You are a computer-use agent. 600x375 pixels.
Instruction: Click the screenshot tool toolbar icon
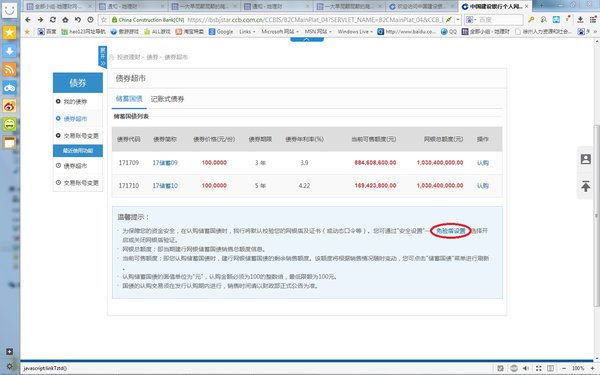coord(556,20)
